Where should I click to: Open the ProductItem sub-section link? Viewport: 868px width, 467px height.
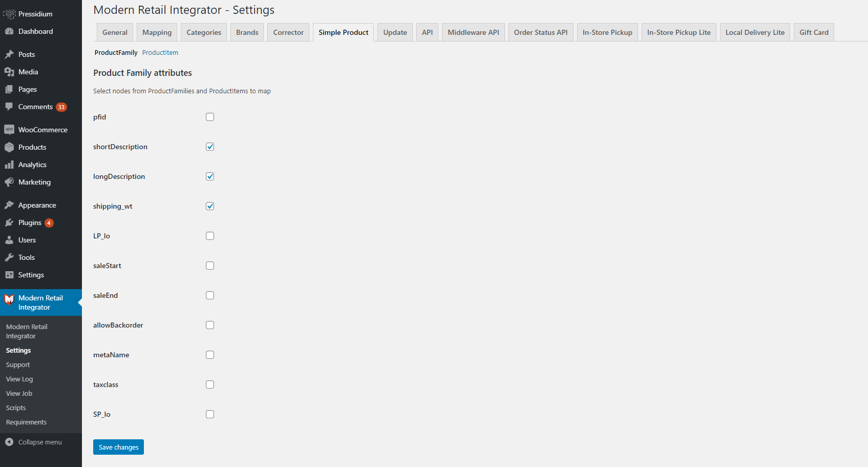[x=160, y=53]
